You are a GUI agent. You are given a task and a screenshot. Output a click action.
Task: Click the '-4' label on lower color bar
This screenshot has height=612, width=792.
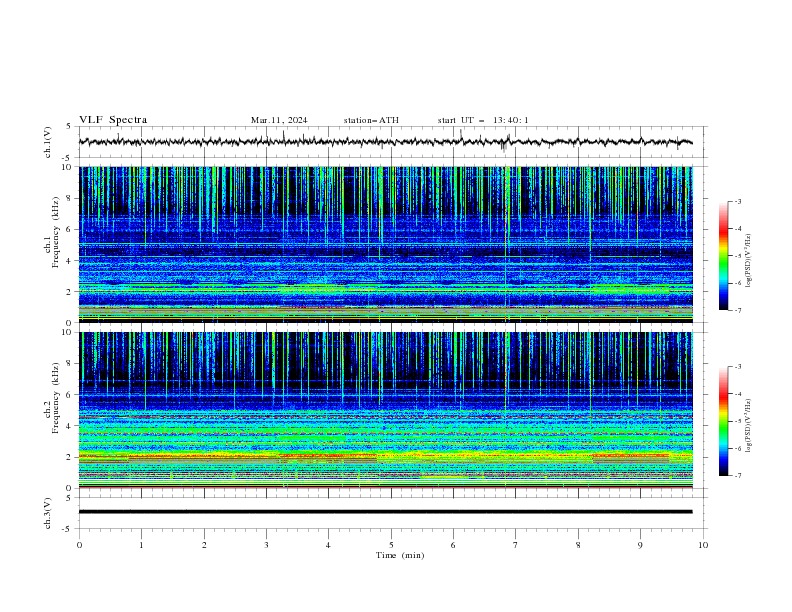(x=737, y=394)
